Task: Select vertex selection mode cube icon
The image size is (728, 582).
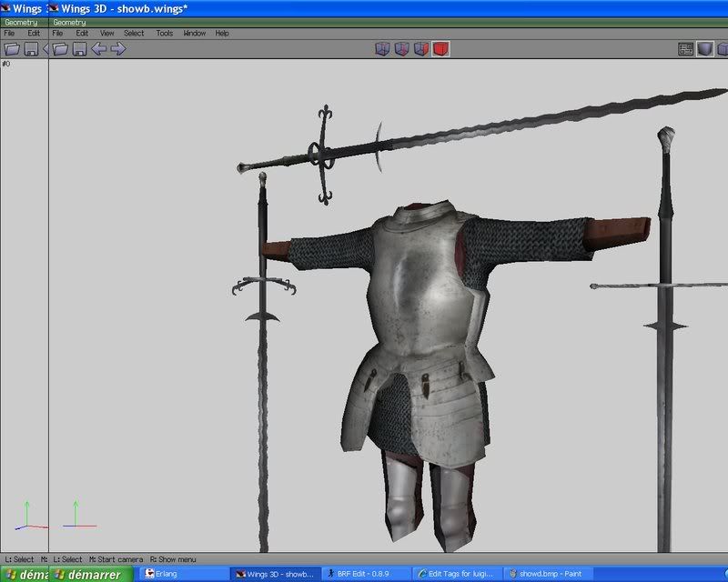Action: (382, 48)
